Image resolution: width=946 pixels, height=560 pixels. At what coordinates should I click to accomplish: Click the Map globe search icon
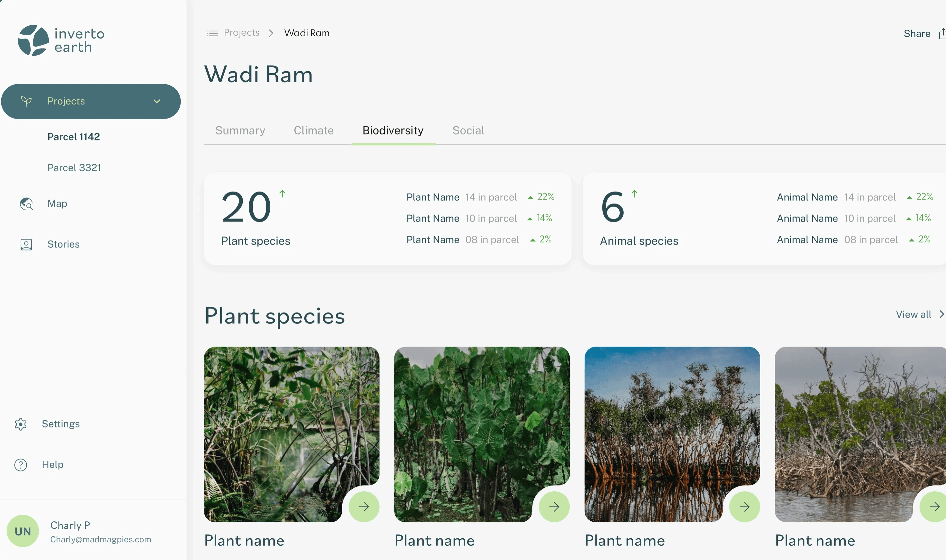point(26,204)
